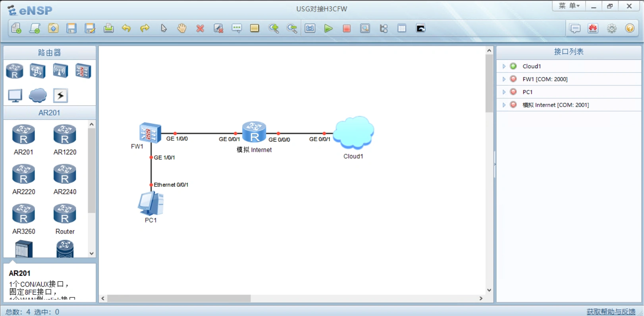Undo the last action
Screen dimensions: 644x316
tap(126, 28)
